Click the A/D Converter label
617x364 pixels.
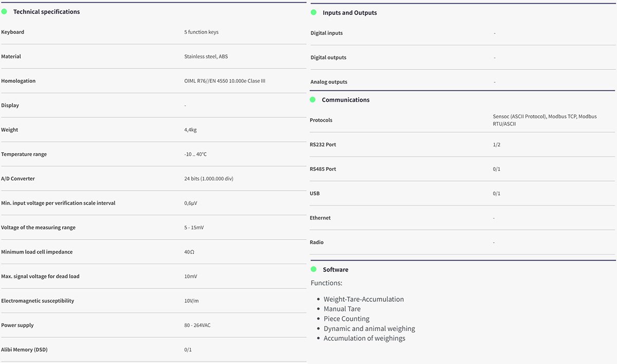(x=18, y=179)
